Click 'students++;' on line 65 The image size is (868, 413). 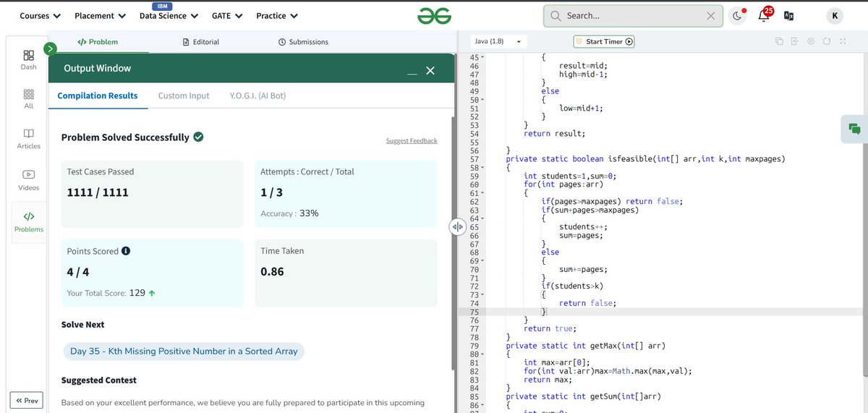[583, 227]
